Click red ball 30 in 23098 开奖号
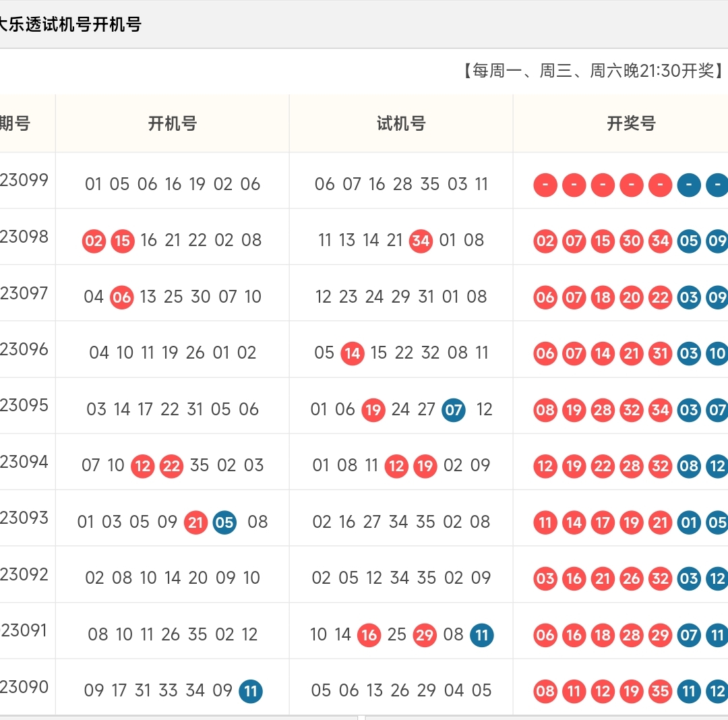728x720 pixels. [632, 241]
